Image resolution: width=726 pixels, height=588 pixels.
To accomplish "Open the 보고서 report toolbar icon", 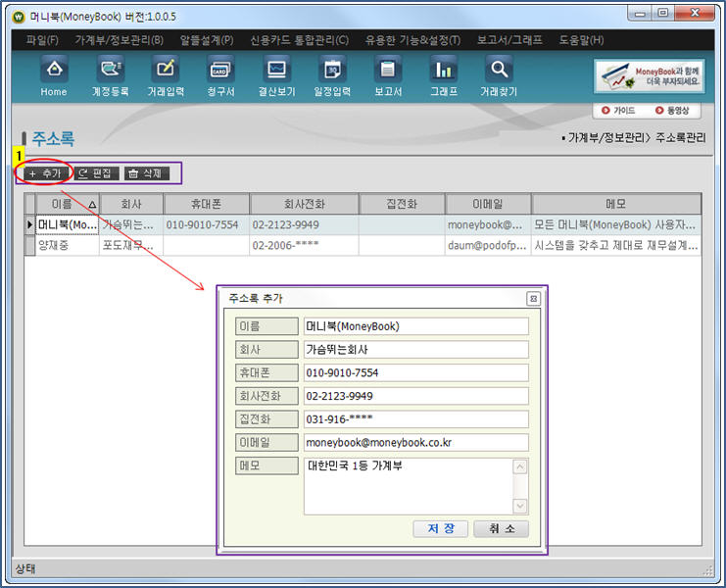I will [x=388, y=75].
